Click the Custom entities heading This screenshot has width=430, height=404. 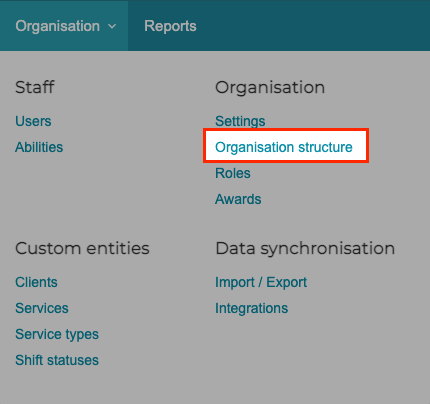coord(82,248)
